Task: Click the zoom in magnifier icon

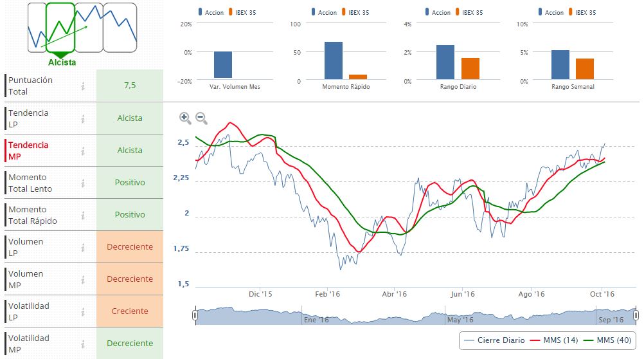Action: pos(185,118)
